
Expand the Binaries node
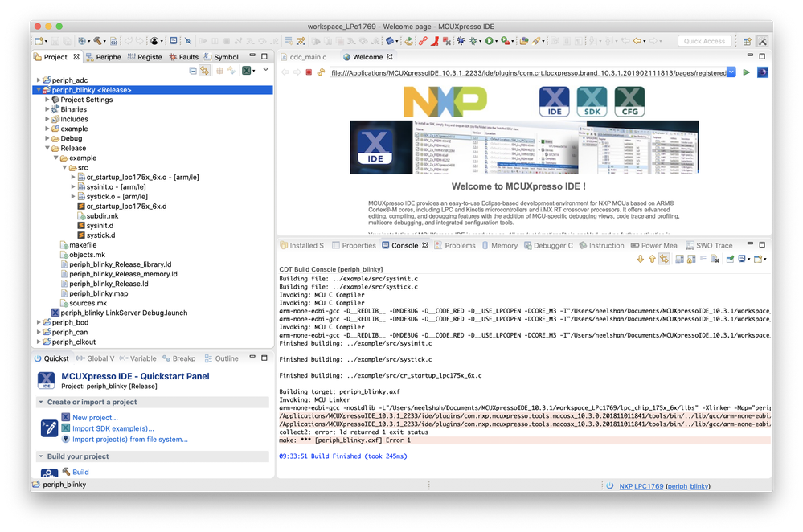(47, 109)
